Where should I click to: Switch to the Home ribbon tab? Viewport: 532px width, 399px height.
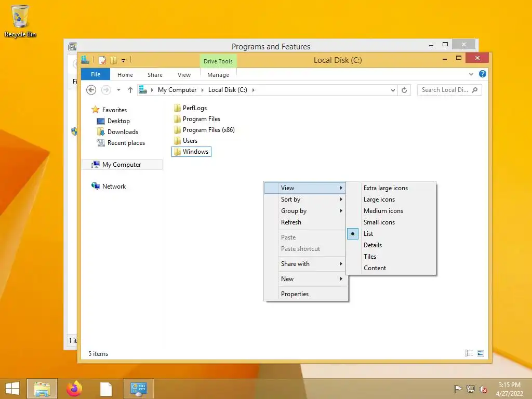point(125,75)
